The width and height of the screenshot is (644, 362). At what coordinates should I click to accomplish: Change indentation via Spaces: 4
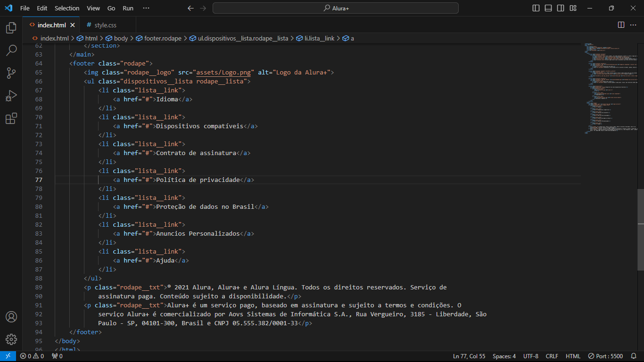coord(504,356)
